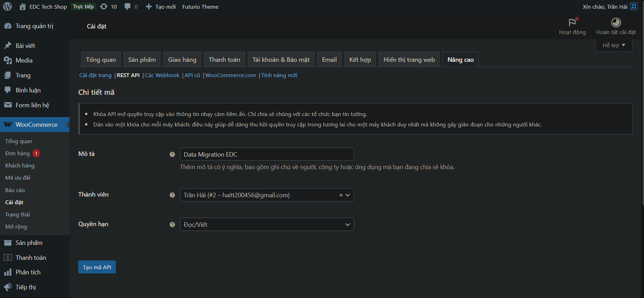This screenshot has height=298, width=644.
Task: Switch to the Sản phẩm settings tab
Action: [x=142, y=59]
